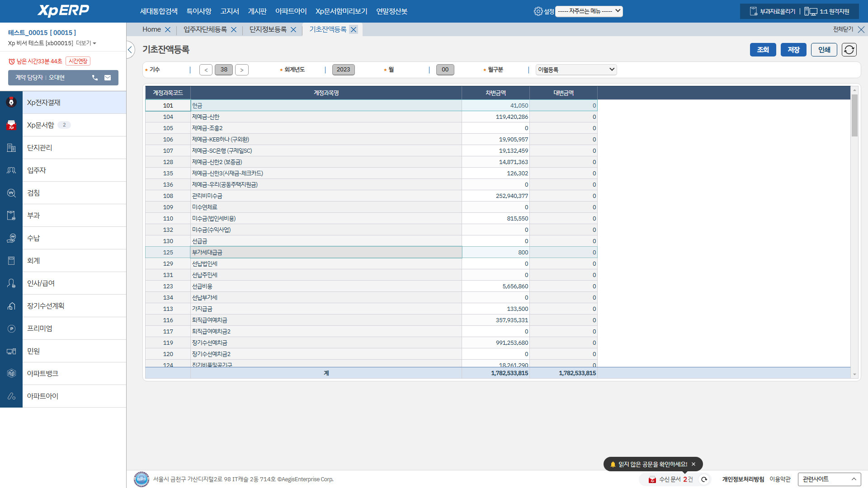The height and width of the screenshot is (488, 868).
Task: Click the 조회 search button
Action: [763, 50]
